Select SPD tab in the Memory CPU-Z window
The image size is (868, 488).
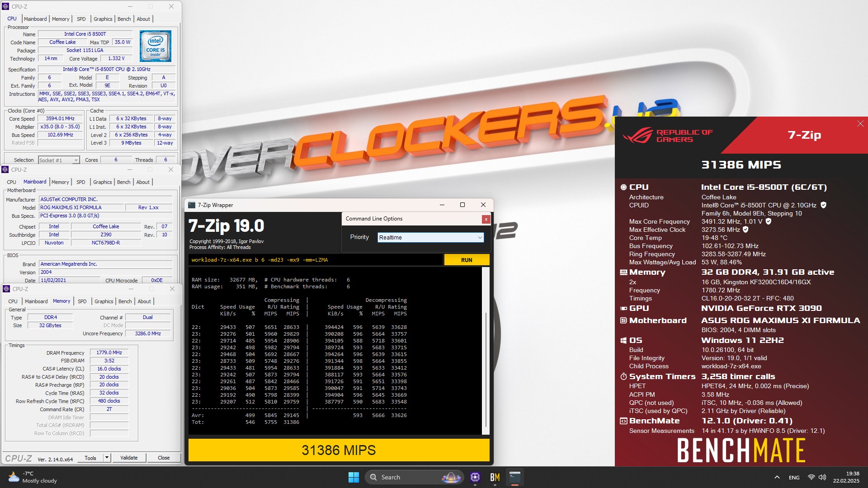click(x=82, y=301)
